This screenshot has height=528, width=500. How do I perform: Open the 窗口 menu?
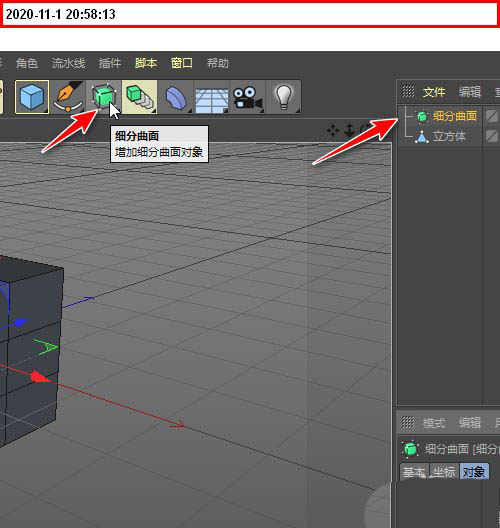(x=182, y=63)
